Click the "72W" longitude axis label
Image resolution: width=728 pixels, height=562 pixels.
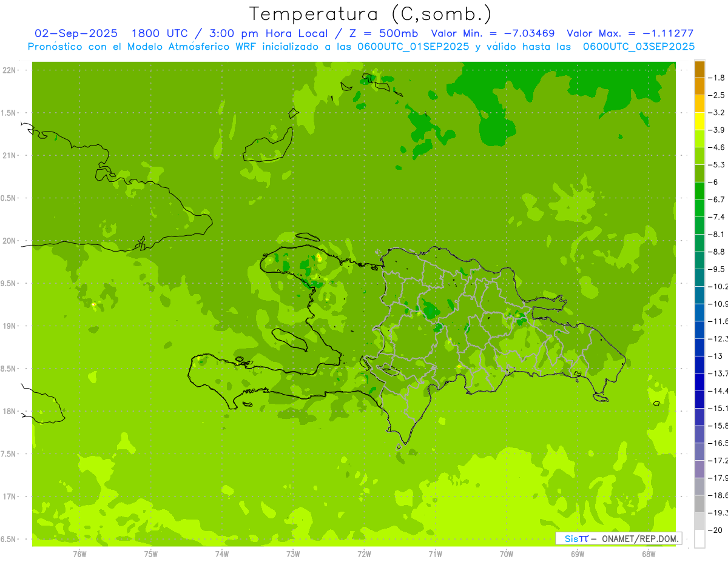(364, 554)
